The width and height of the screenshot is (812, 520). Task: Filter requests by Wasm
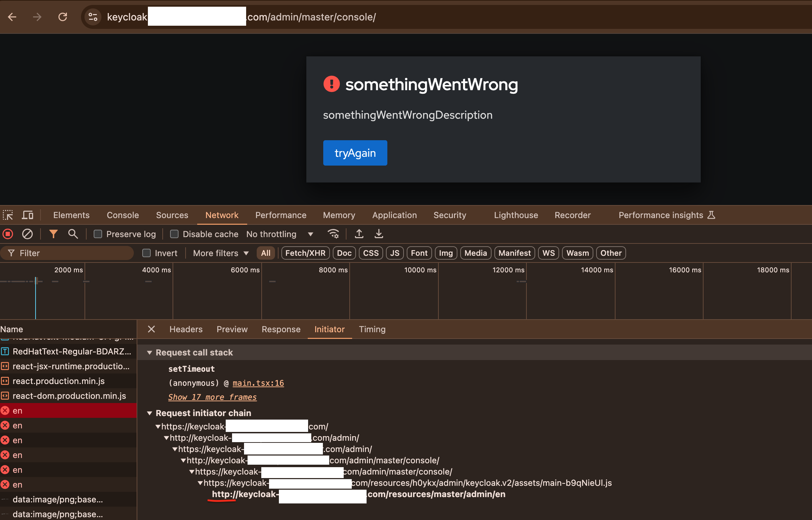577,253
